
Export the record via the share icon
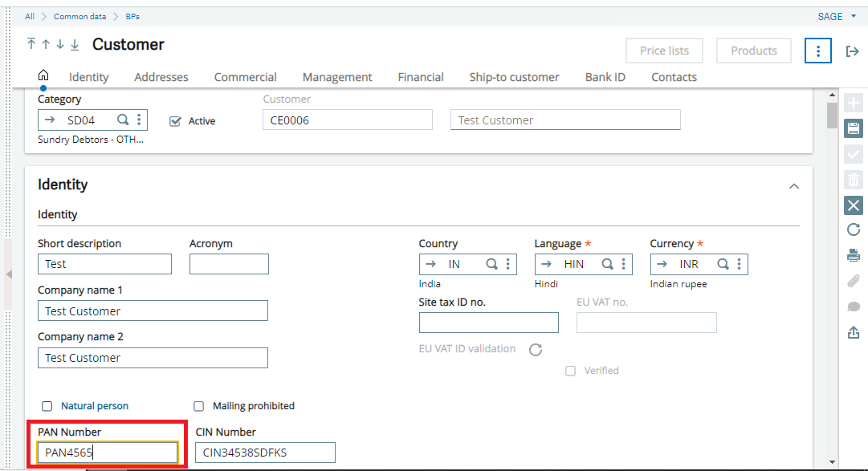(853, 332)
